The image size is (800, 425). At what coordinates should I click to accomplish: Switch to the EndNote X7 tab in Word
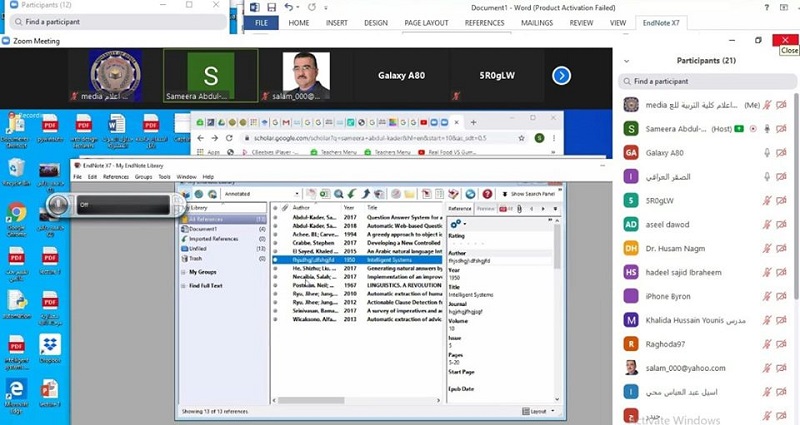661,22
